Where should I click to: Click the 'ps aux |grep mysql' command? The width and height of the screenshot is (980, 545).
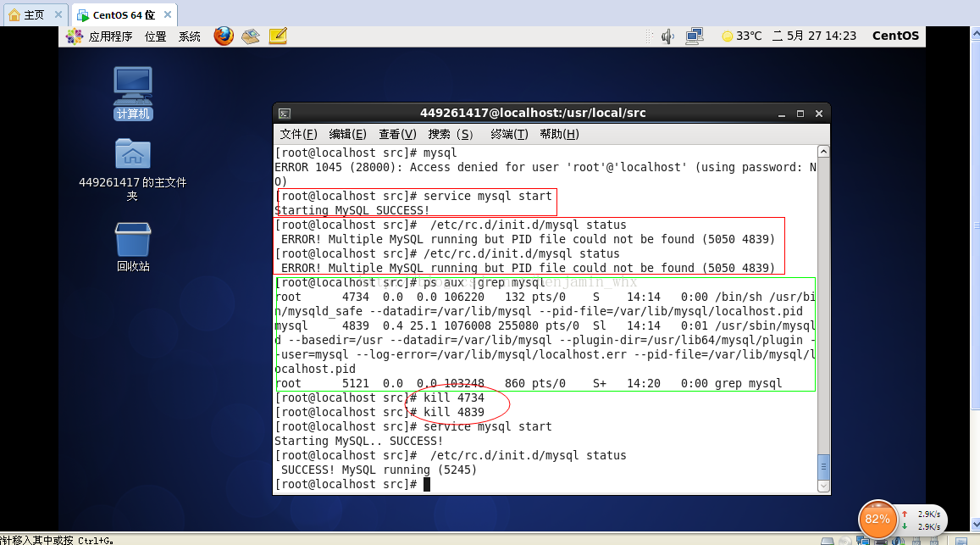484,282
